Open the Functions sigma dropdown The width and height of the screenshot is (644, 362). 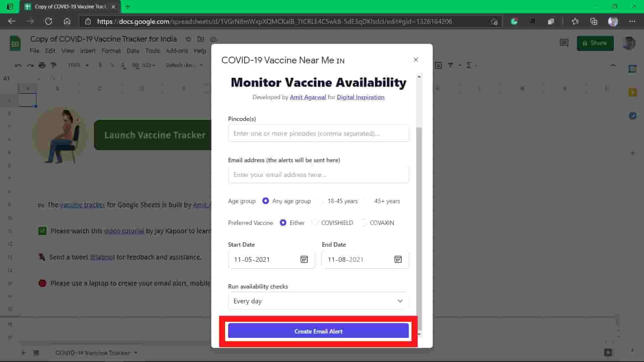[471, 65]
